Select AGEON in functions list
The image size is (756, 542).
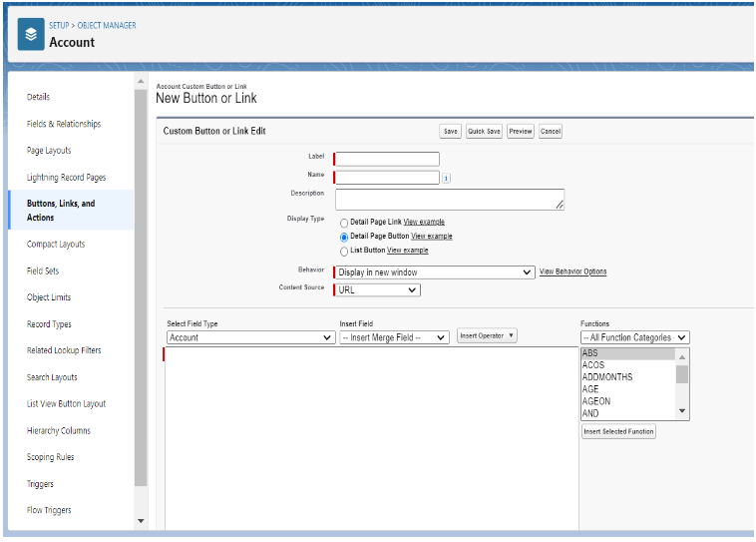pos(628,401)
